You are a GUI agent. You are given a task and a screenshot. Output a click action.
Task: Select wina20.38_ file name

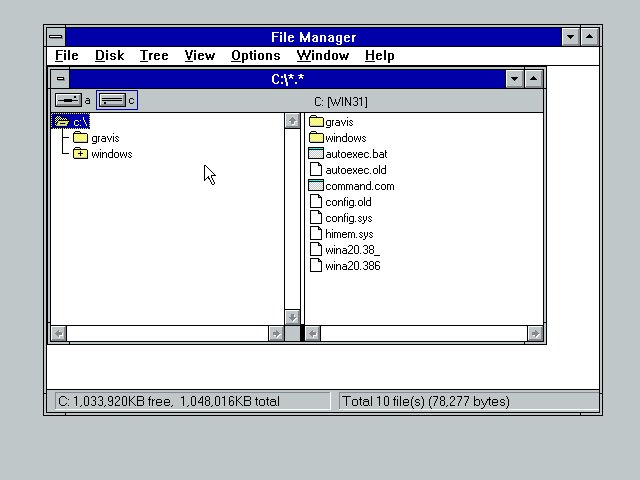[x=352, y=250]
